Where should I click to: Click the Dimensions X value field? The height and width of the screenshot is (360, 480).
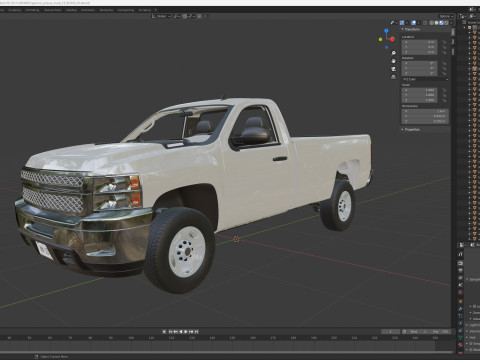point(425,111)
